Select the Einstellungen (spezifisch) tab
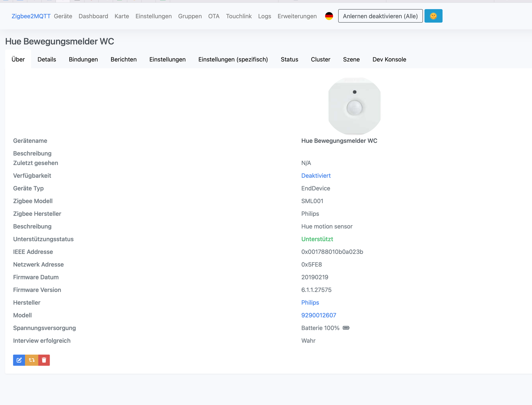The height and width of the screenshot is (405, 532). click(x=233, y=59)
